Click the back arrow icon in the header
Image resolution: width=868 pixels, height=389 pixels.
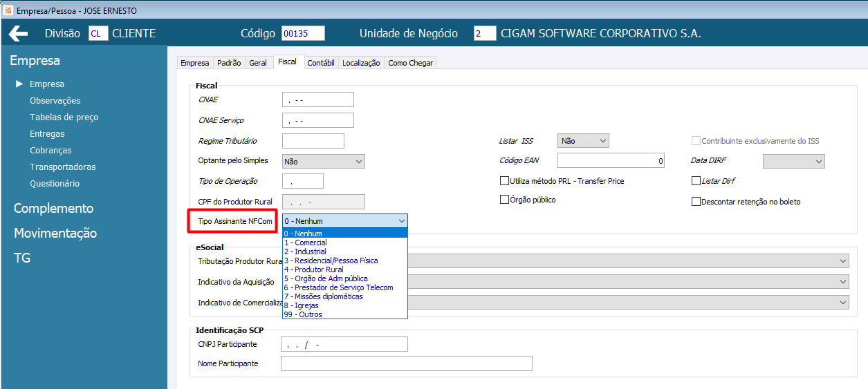tap(18, 34)
